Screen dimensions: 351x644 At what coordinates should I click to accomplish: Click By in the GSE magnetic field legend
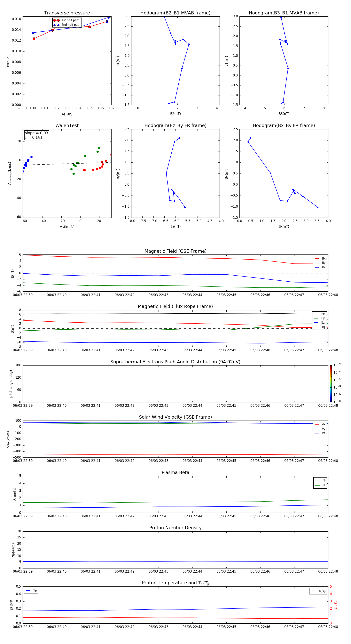tap(320, 263)
